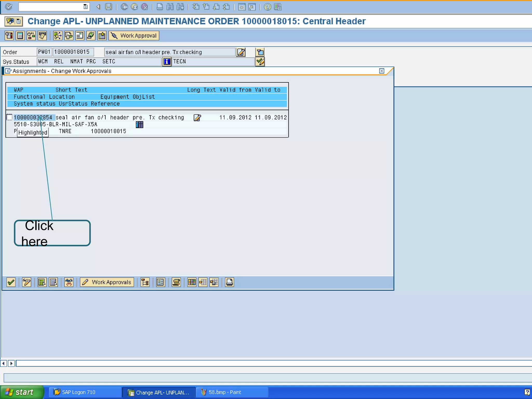Click scroll right arrow at the window bottom
Screen dimensions: 532x399
coord(11,363)
